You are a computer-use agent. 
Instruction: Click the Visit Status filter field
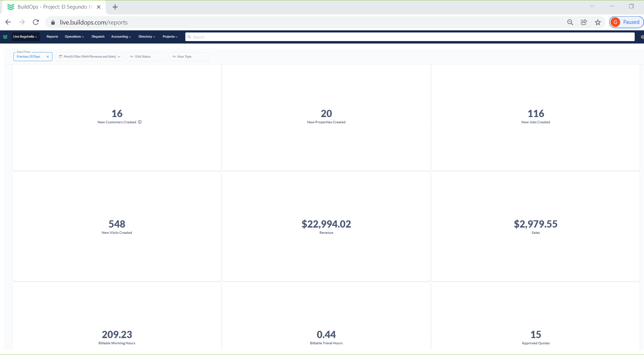(146, 57)
